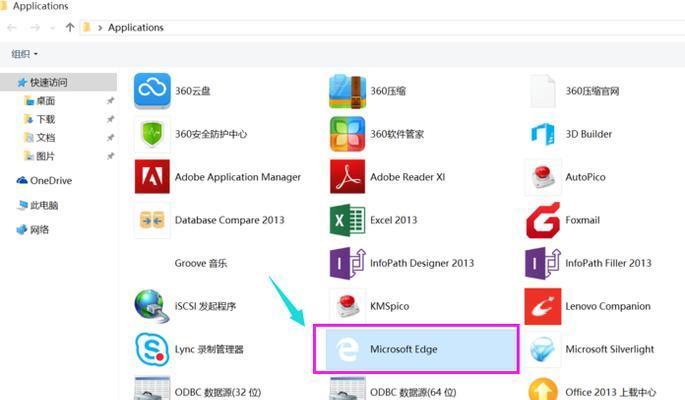Click the Adobe Reader XI name label
This screenshot has width=685, height=400.
click(408, 177)
